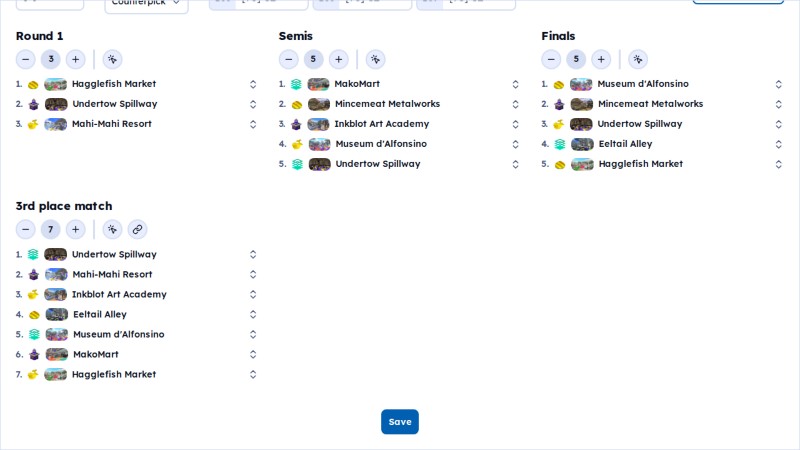Viewport: 800px width, 450px height.
Task: Increase Semis map count
Action: tap(338, 59)
